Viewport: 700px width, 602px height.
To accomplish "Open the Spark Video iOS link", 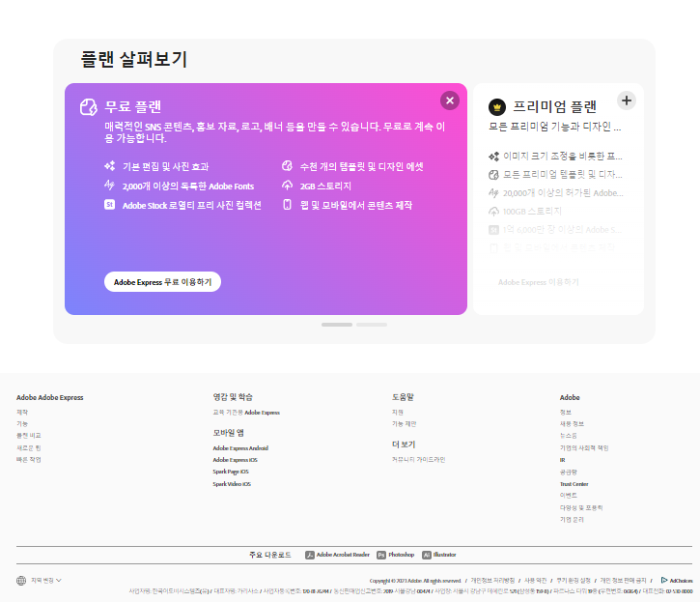I will [232, 483].
